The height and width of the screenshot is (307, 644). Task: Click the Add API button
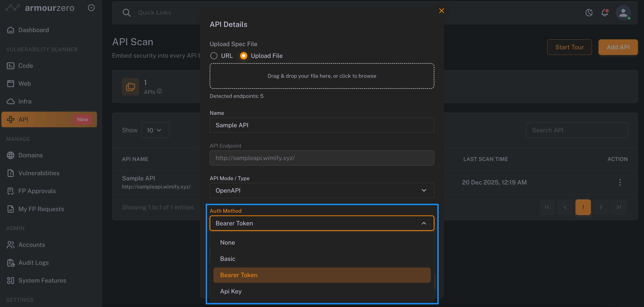618,47
